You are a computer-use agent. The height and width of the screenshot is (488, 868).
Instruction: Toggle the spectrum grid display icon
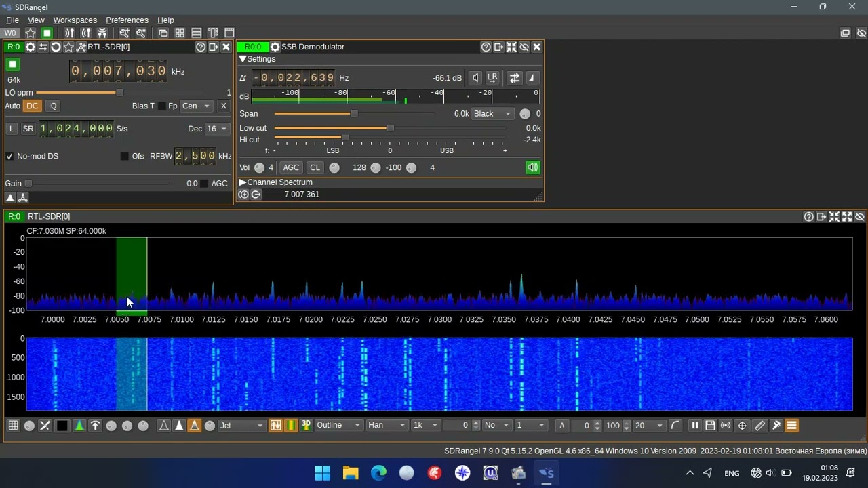pyautogui.click(x=13, y=426)
